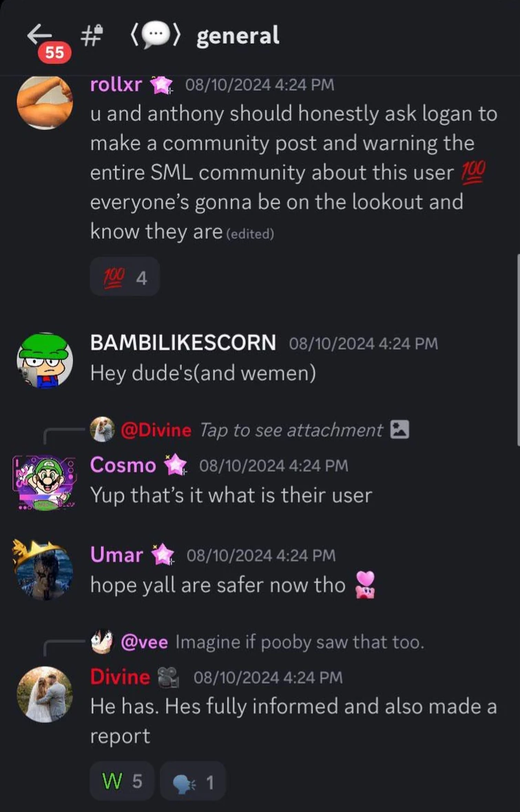
Task: Toggle the W reaction with count 5
Action: (x=122, y=781)
